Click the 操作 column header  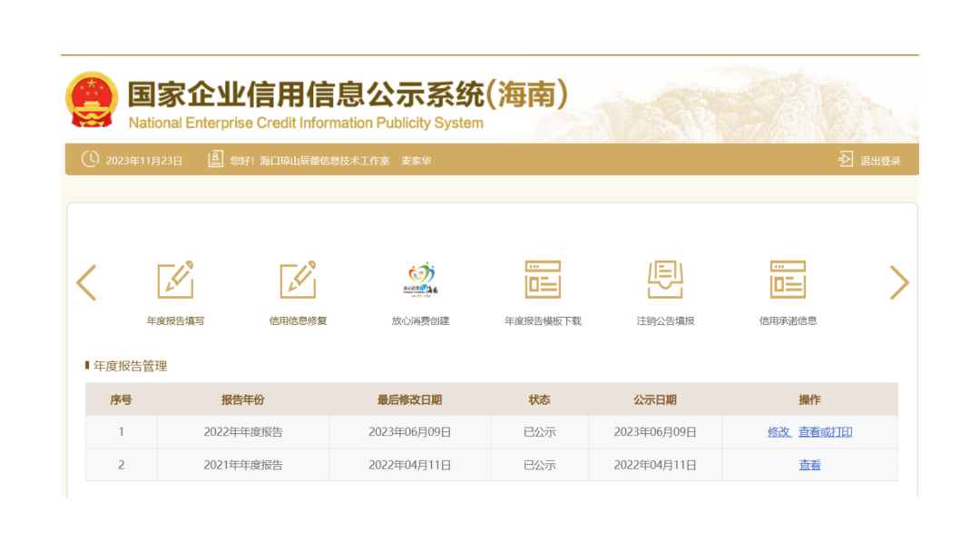pyautogui.click(x=809, y=399)
